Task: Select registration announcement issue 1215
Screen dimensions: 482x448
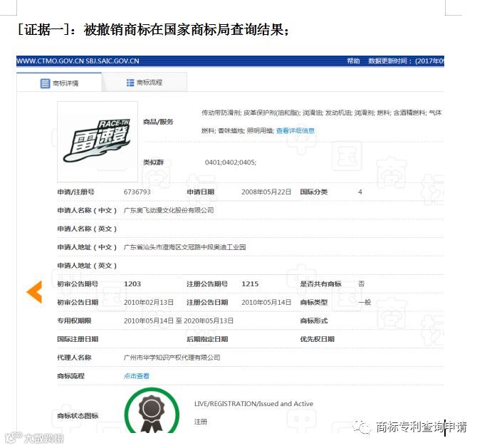Action: pyautogui.click(x=250, y=283)
